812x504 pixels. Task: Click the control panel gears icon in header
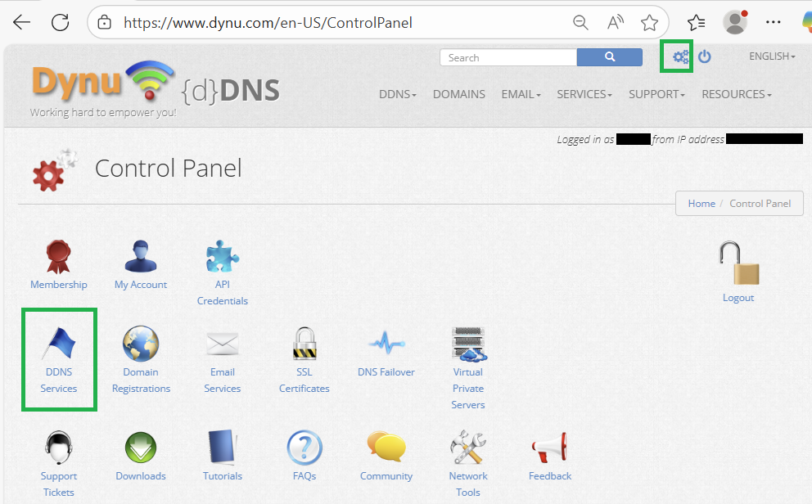(x=680, y=56)
